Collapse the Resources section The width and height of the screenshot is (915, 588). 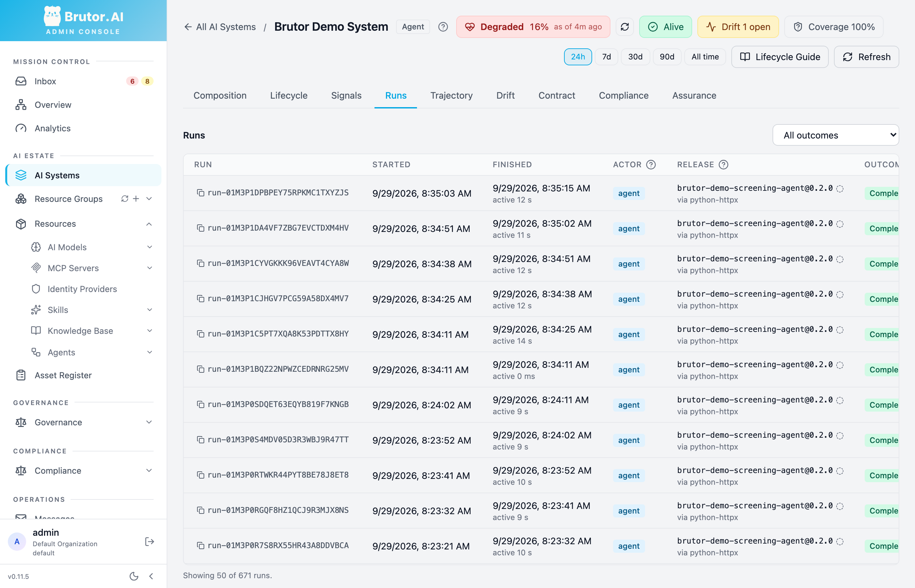tap(149, 224)
